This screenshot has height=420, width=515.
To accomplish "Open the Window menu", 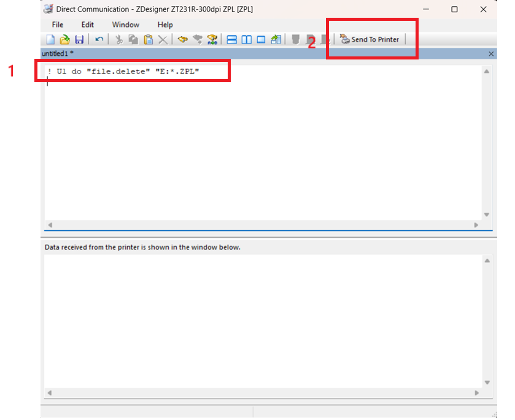I will click(125, 25).
